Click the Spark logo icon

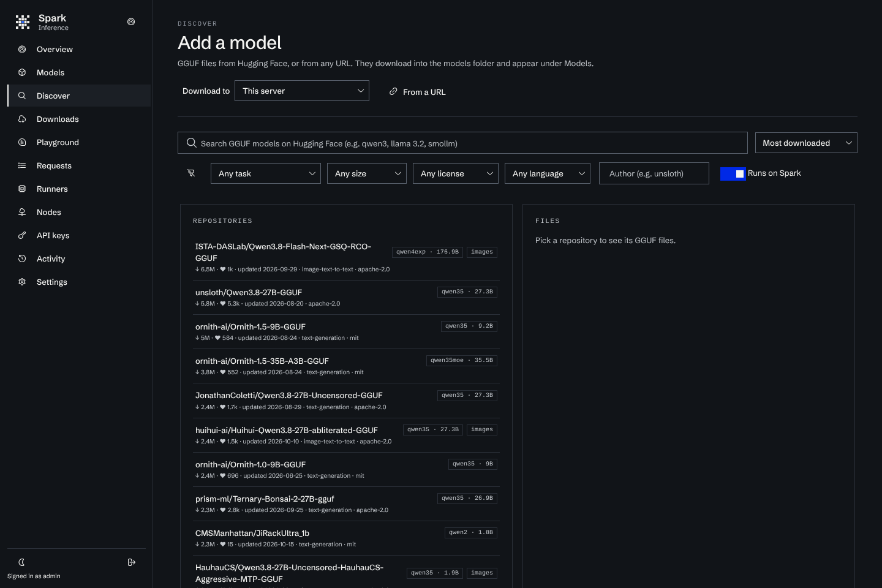tap(23, 22)
